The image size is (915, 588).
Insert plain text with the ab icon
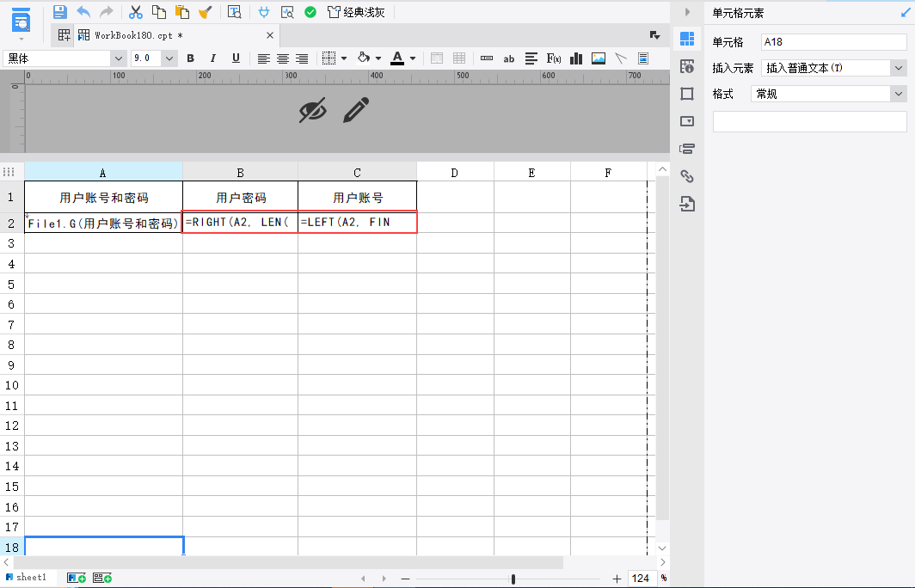click(x=509, y=58)
